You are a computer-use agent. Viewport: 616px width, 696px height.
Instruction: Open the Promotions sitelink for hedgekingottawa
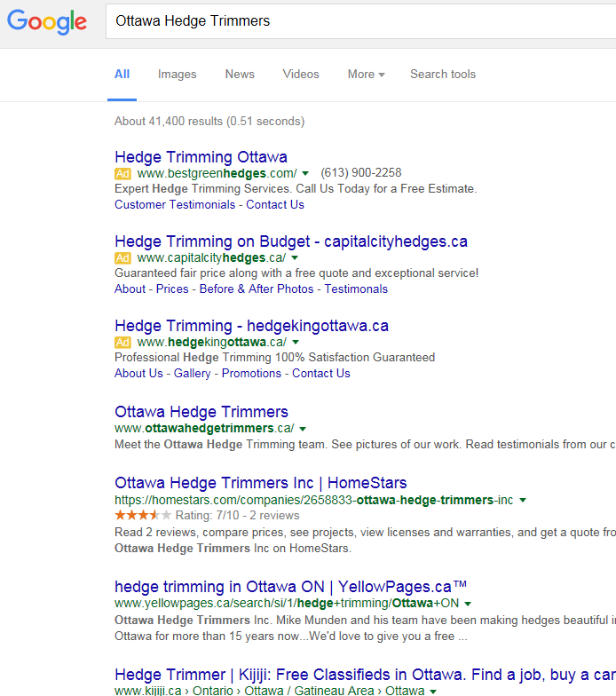tap(251, 373)
